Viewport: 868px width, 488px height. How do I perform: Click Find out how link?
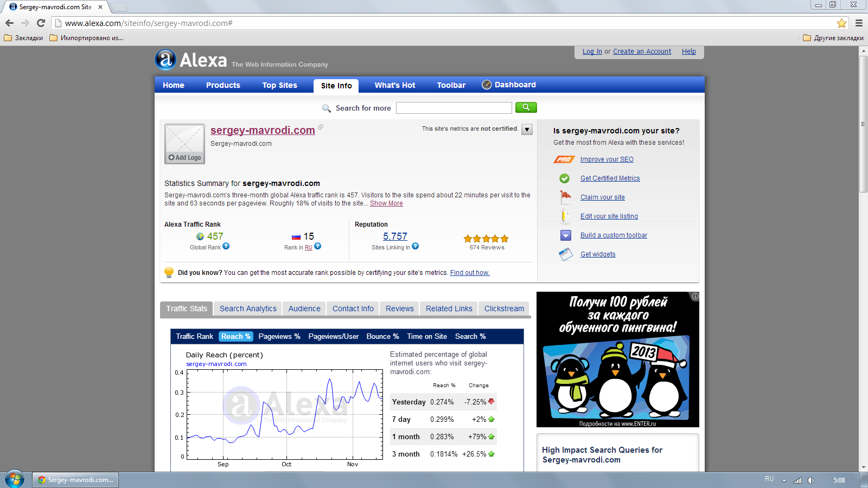tap(470, 273)
